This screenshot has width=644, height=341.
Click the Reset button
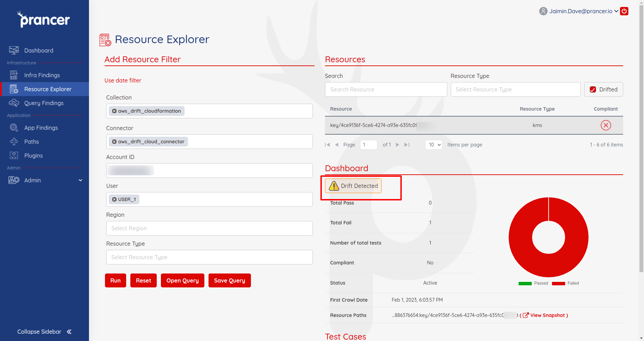click(x=144, y=280)
